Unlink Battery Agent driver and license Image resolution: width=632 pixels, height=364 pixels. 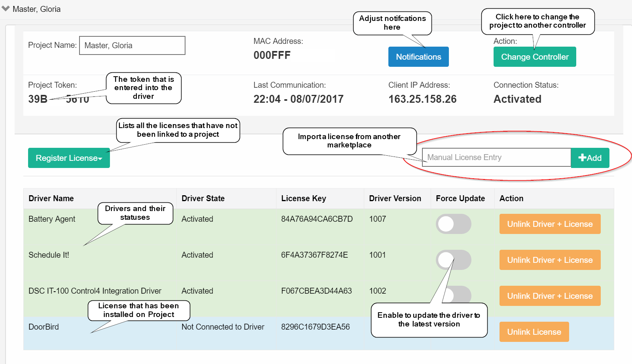coord(550,224)
